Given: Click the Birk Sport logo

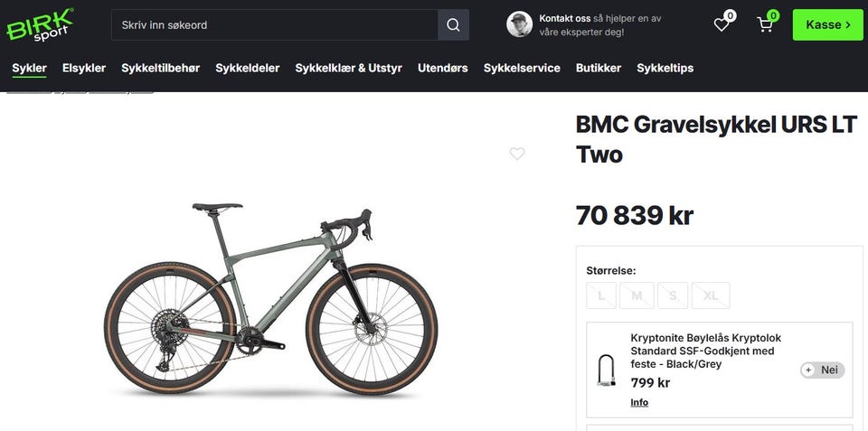Looking at the screenshot, I should (x=40, y=24).
